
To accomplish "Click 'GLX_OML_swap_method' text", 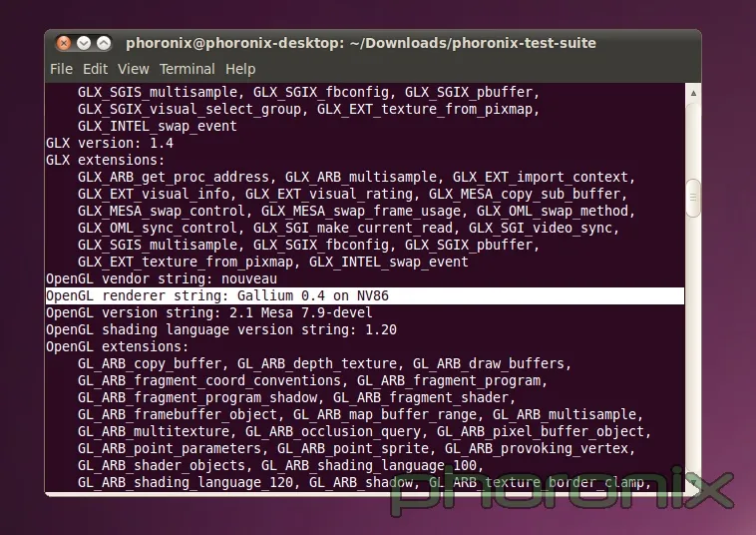I will [553, 211].
